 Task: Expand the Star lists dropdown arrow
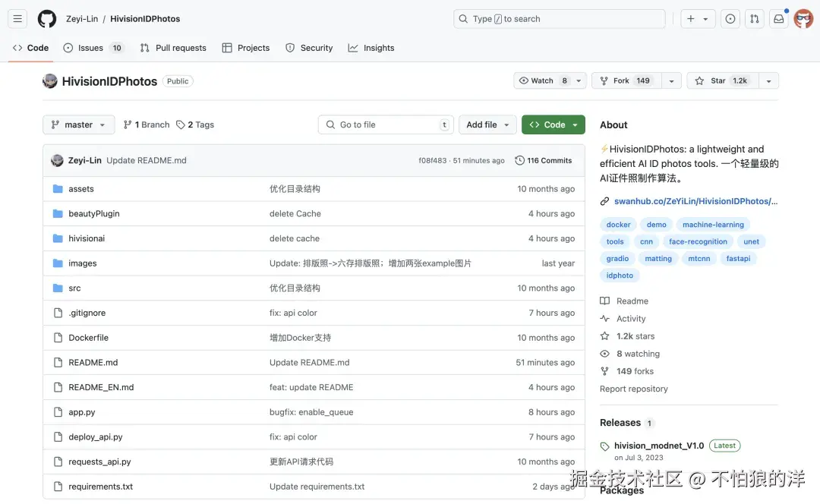tap(768, 80)
